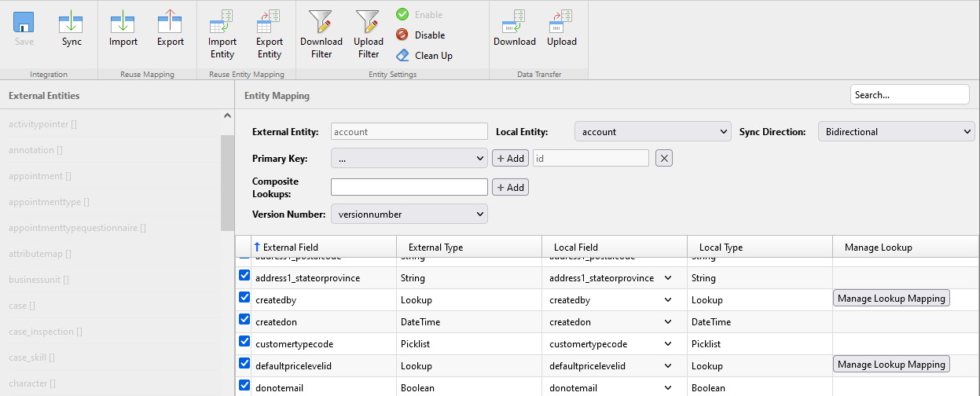This screenshot has width=980, height=396.
Task: Click Manage Lookup Mapping for createdby
Action: click(x=891, y=299)
